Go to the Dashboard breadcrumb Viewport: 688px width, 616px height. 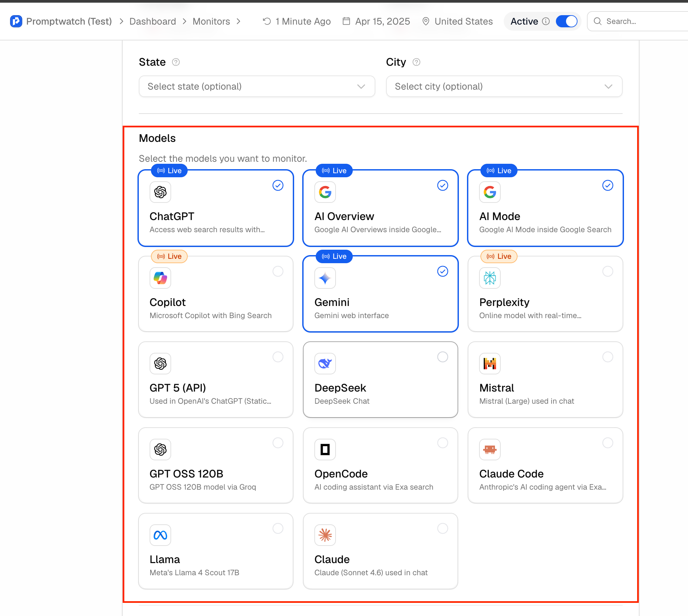point(153,21)
